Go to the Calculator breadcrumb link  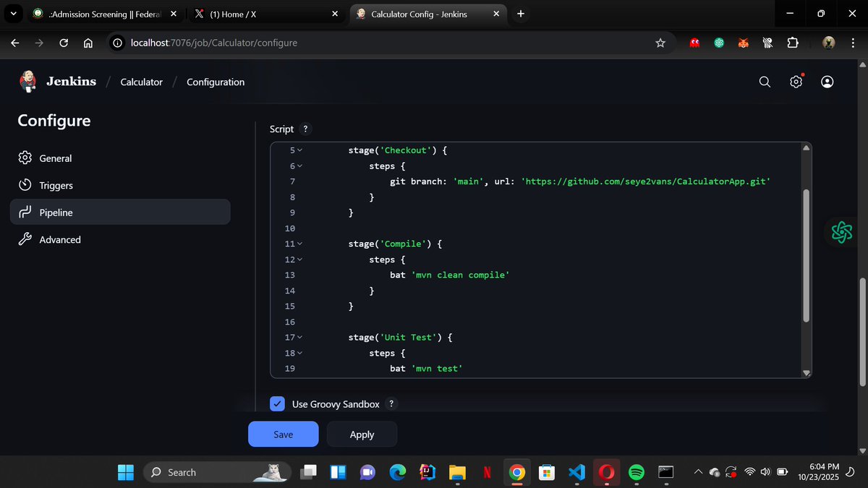point(141,82)
